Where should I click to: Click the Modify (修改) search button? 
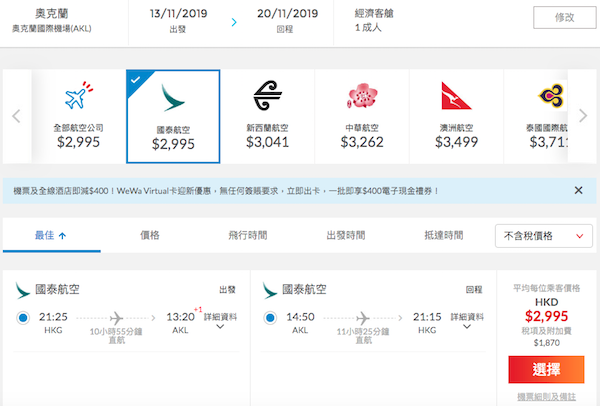click(x=556, y=18)
